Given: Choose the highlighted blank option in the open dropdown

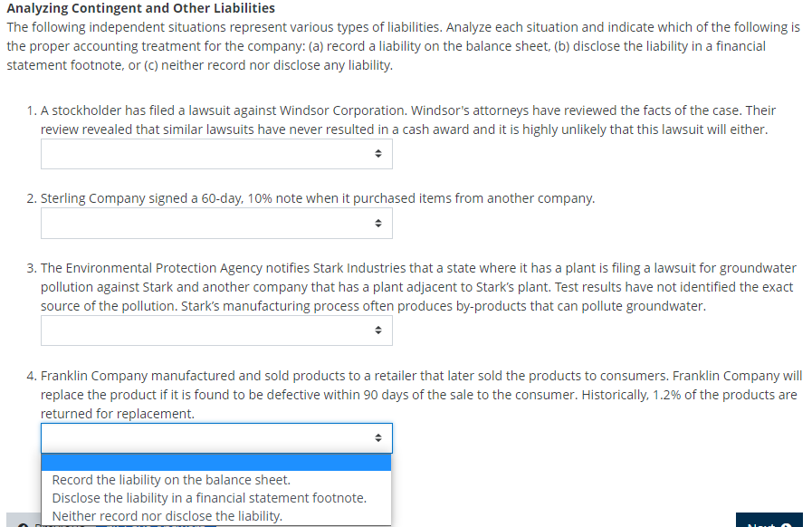Looking at the screenshot, I should [215, 462].
